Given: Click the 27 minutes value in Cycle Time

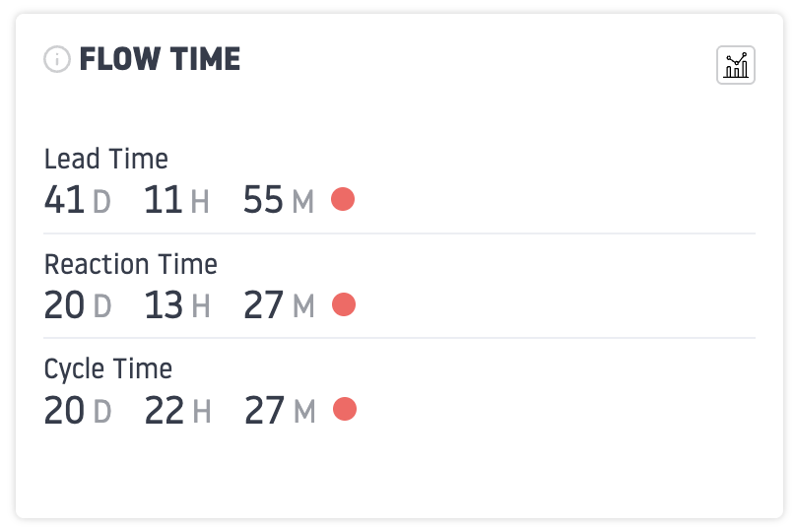Looking at the screenshot, I should pos(264,410).
